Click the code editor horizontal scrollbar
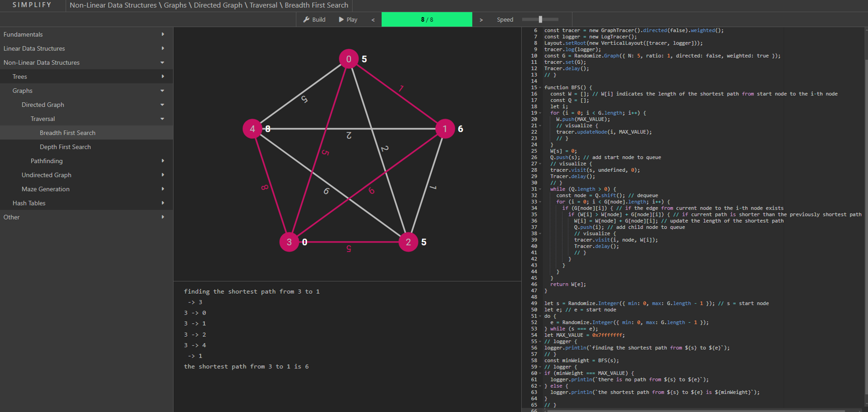This screenshot has width=868, height=412. point(695,410)
